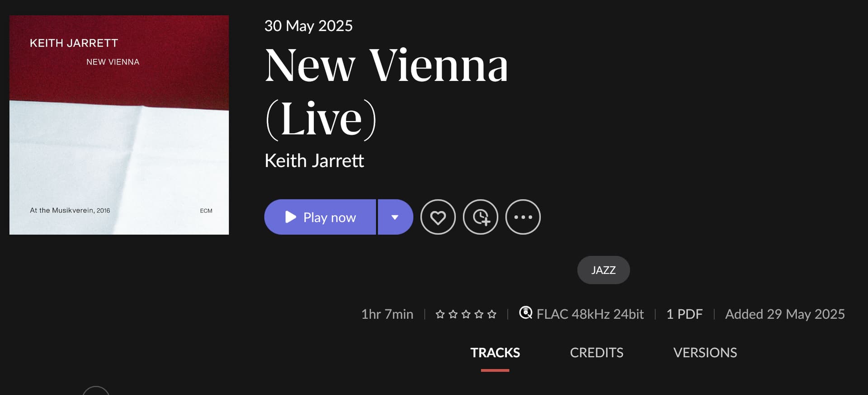Image resolution: width=868 pixels, height=395 pixels.
Task: Switch to the CREDITS tab
Action: [x=596, y=353]
